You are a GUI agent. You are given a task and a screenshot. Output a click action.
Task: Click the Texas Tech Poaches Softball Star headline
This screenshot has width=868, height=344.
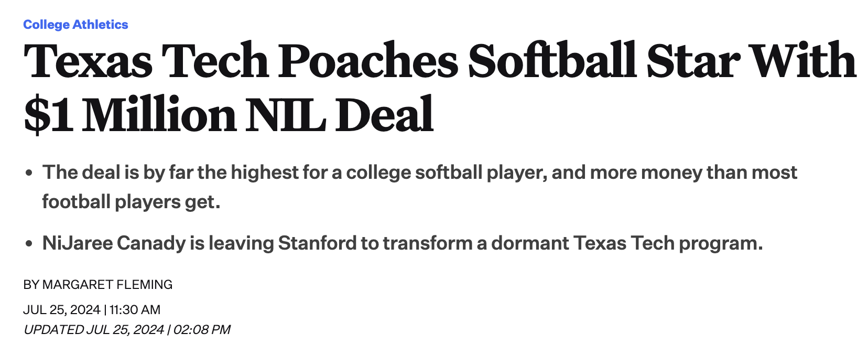click(x=440, y=88)
